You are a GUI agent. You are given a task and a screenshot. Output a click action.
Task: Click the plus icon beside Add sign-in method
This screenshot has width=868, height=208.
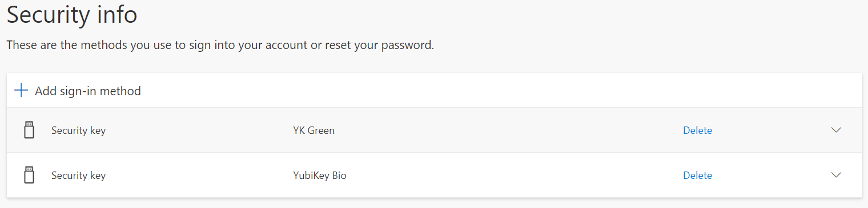pos(21,91)
